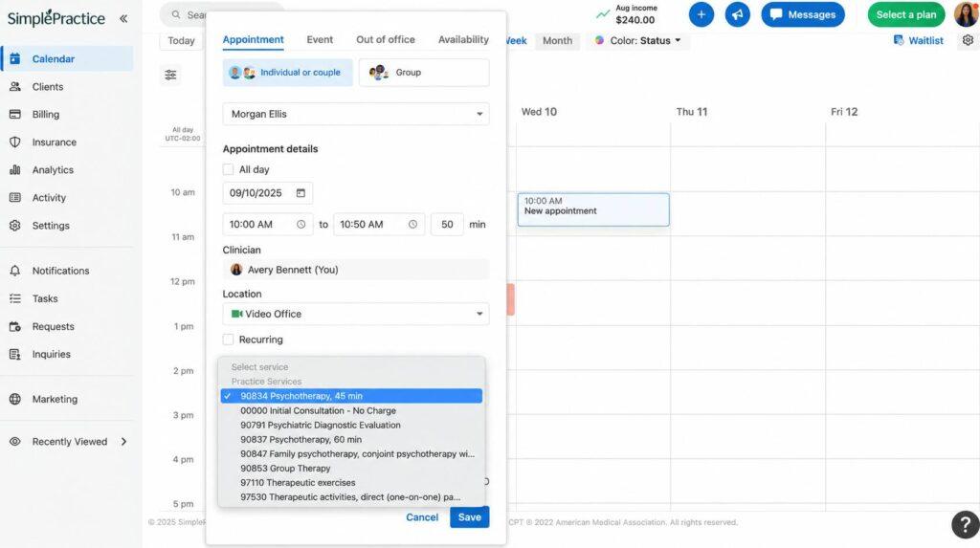
Task: Click the 10:50 AM end time field
Action: [379, 225]
